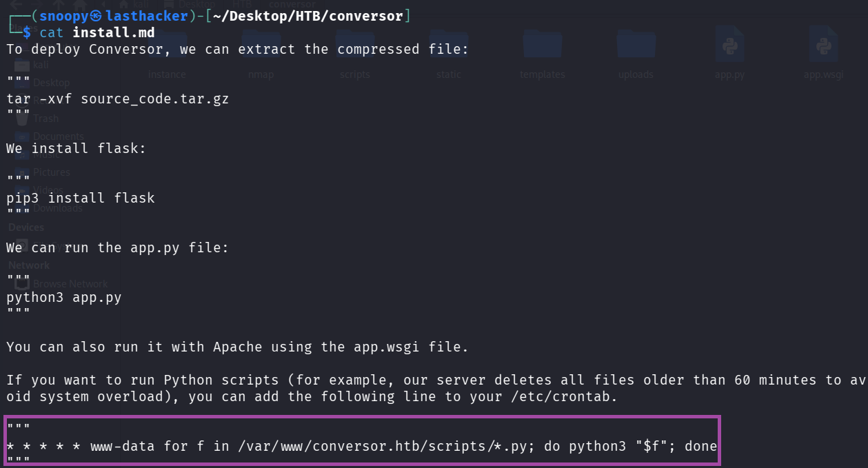Image resolution: width=868 pixels, height=468 pixels.
Task: Open Downloads in the sidebar
Action: (57, 208)
